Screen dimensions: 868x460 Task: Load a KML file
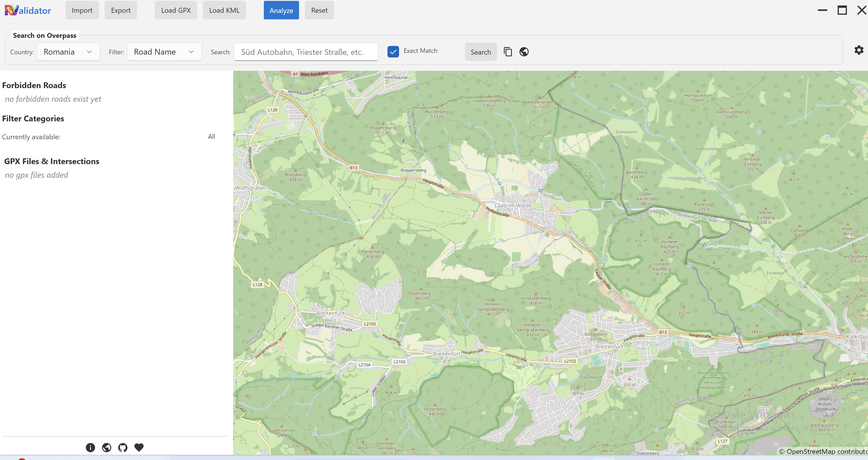point(224,10)
